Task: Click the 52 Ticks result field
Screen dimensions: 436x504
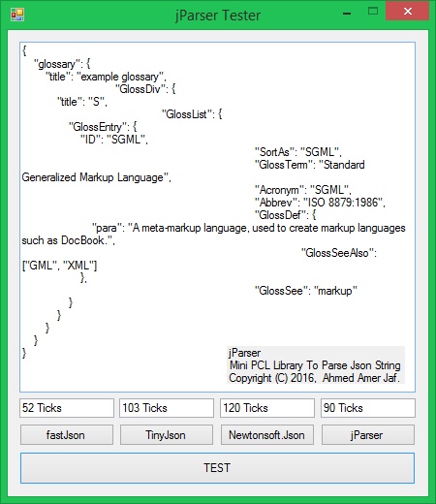Action: coord(67,408)
